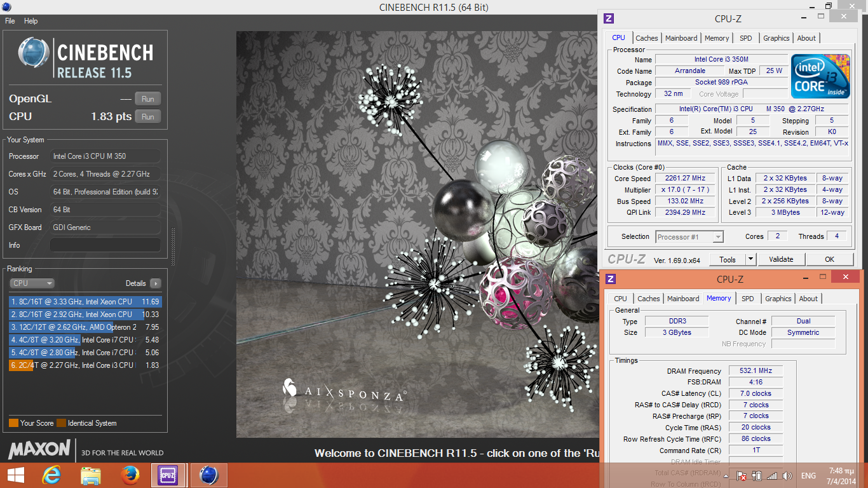Viewport: 868px width, 488px height.
Task: Switch to Graphics tab in lower CPU-Z
Action: click(778, 299)
